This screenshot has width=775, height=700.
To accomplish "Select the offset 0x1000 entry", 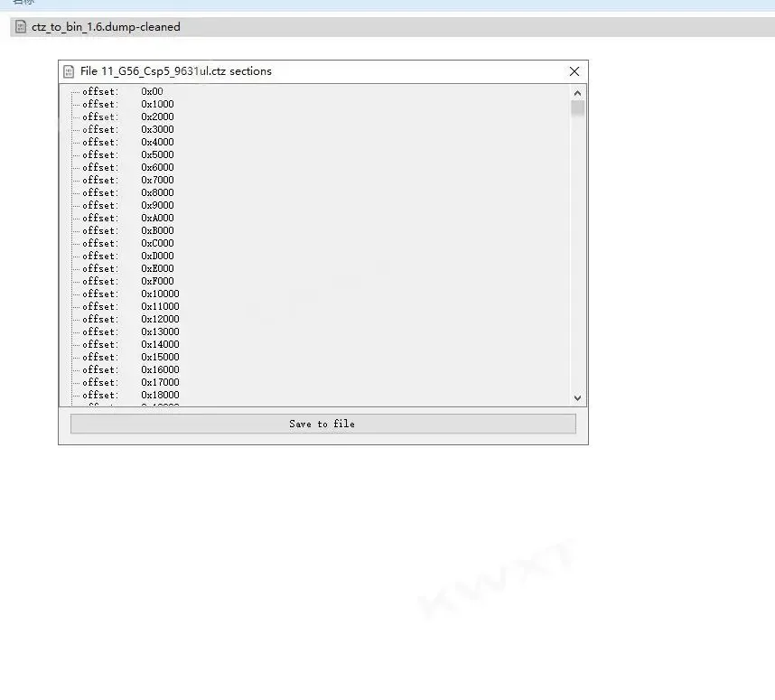I will (x=128, y=104).
